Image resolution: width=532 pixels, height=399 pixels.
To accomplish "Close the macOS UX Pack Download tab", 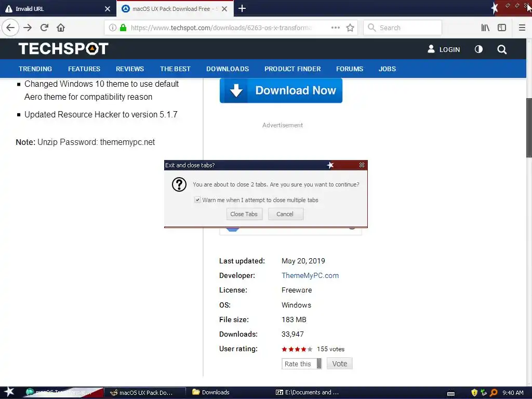I will (224, 9).
